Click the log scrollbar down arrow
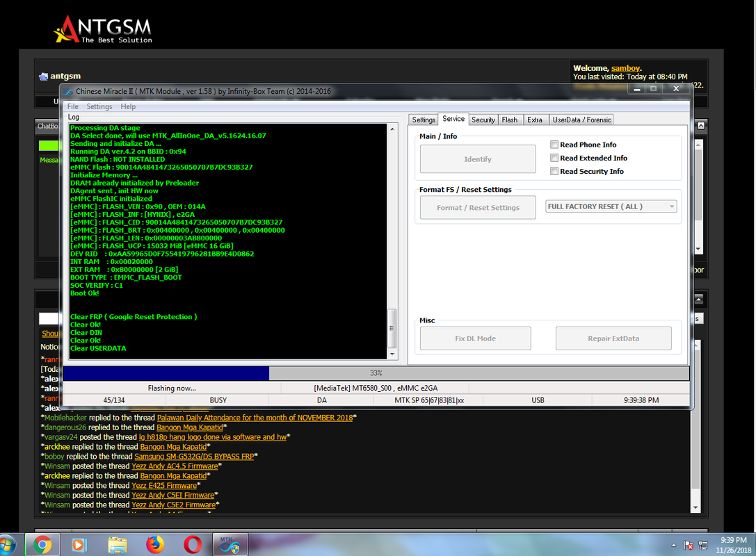This screenshot has width=756, height=556. tap(392, 354)
